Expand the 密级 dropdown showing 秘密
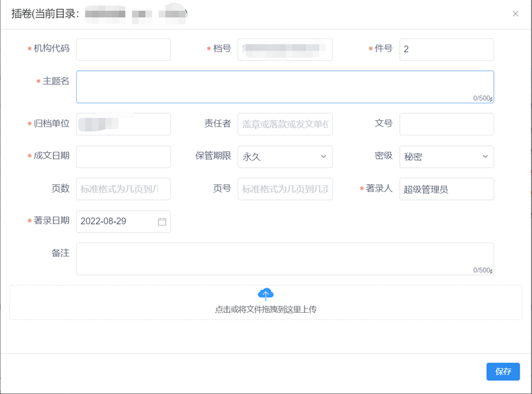The width and height of the screenshot is (532, 394). (447, 157)
